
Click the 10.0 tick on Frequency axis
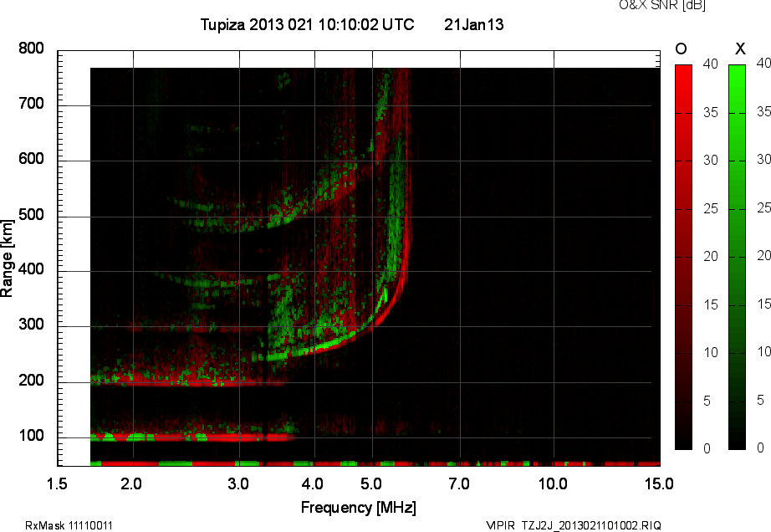click(553, 483)
